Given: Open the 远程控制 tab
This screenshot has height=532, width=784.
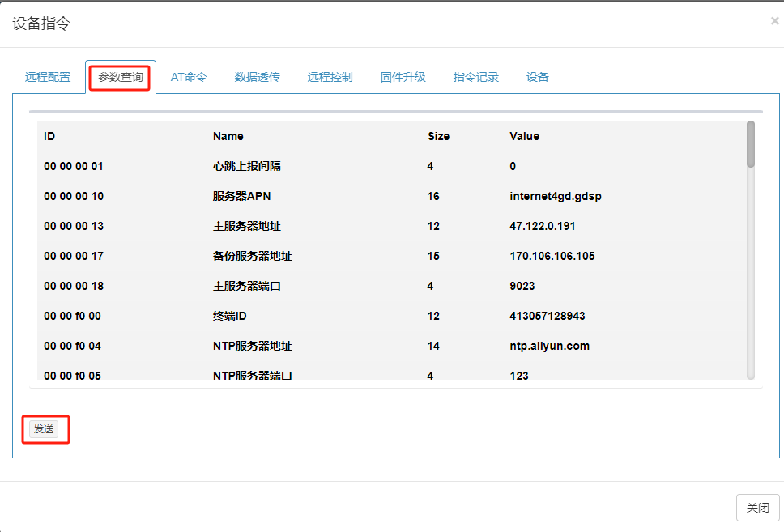Looking at the screenshot, I should [x=330, y=78].
